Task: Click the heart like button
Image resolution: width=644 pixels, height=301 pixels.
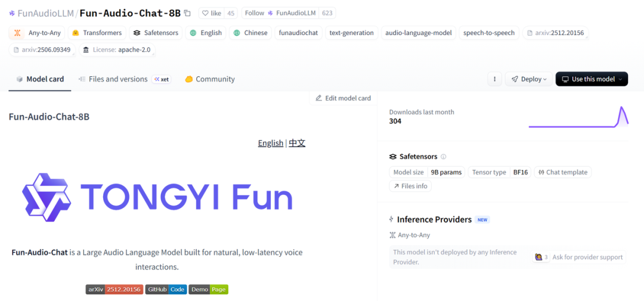Action: (212, 13)
